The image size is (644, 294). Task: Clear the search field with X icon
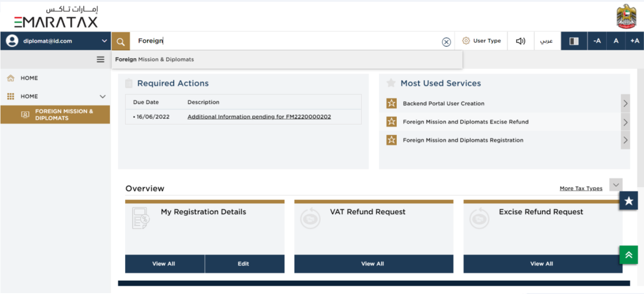[446, 42]
